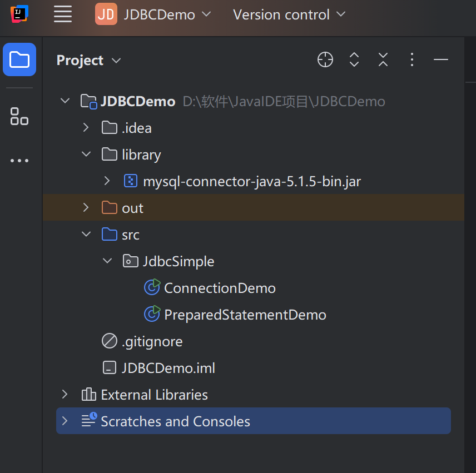Viewport: 476px width, 473px height.
Task: Open the Project panel options kebab menu
Action: coord(412,59)
